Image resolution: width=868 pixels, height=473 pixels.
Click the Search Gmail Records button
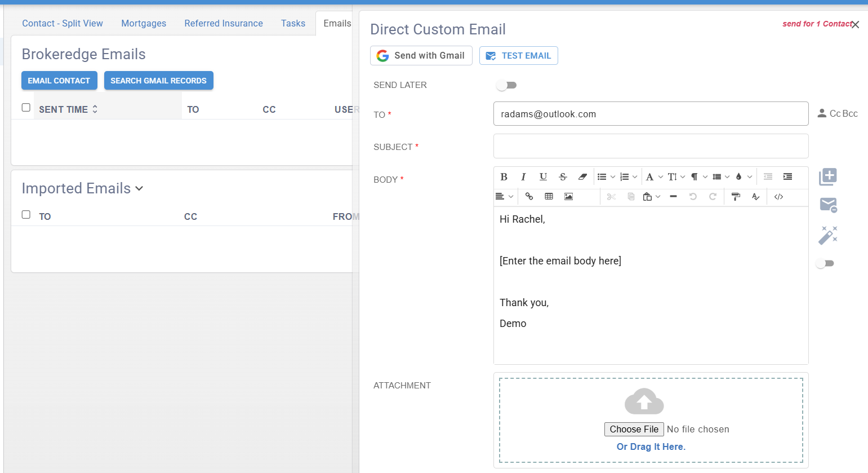(x=158, y=81)
